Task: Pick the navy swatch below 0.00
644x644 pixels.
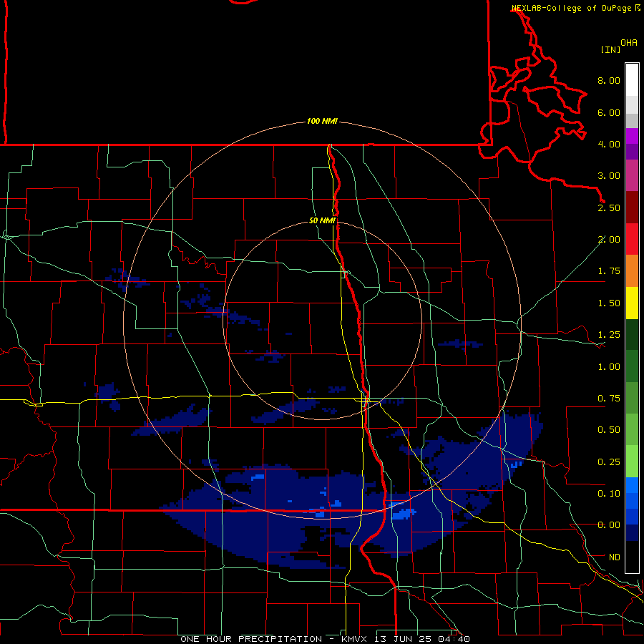Action: pyautogui.click(x=632, y=533)
